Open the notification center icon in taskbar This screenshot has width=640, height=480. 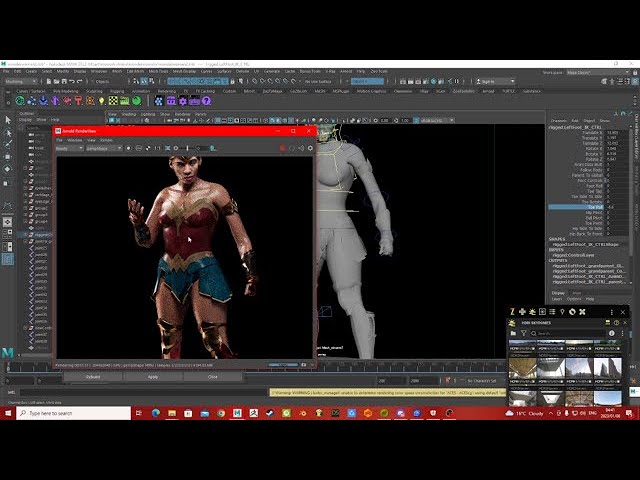pos(629,413)
